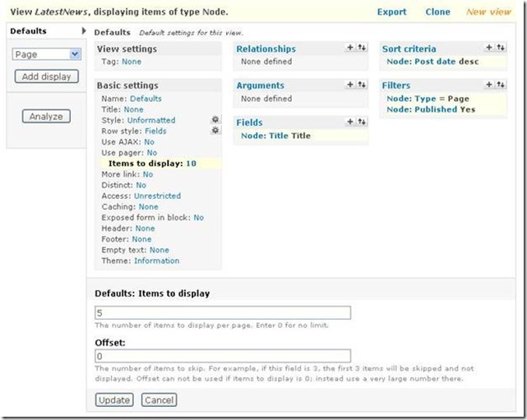527x420 pixels.
Task: Add a sort criterion with plus icon
Action: click(489, 48)
